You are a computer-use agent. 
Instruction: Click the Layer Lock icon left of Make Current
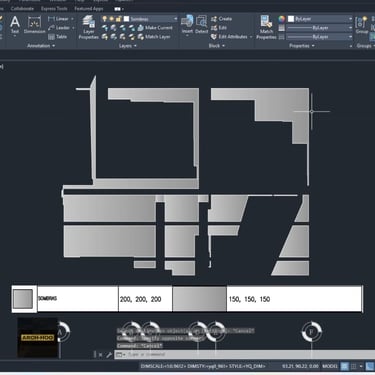(131, 28)
